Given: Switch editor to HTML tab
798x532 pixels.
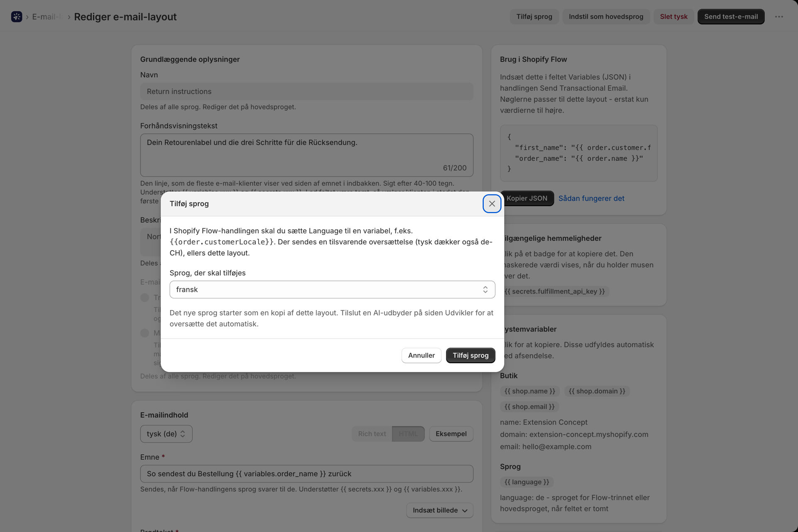Looking at the screenshot, I should [408, 433].
